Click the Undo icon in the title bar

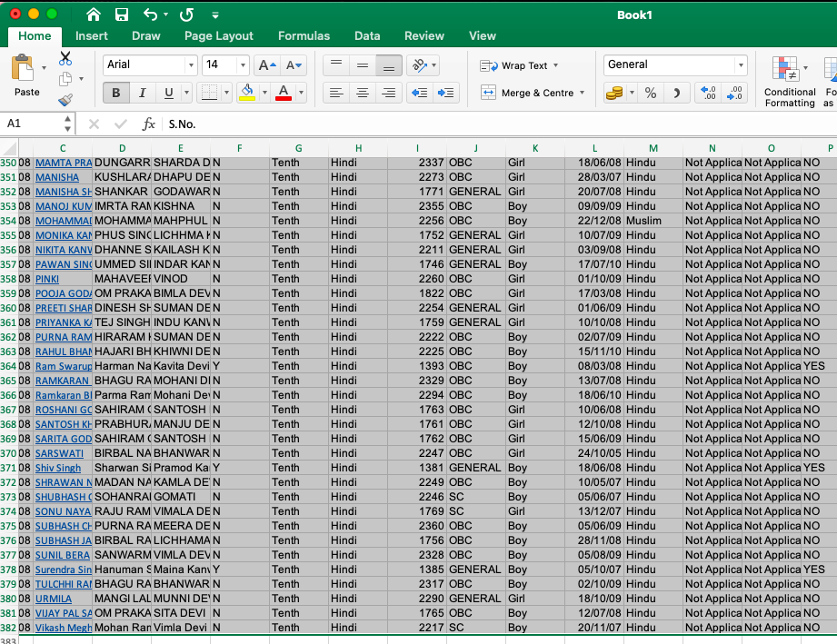tap(150, 15)
